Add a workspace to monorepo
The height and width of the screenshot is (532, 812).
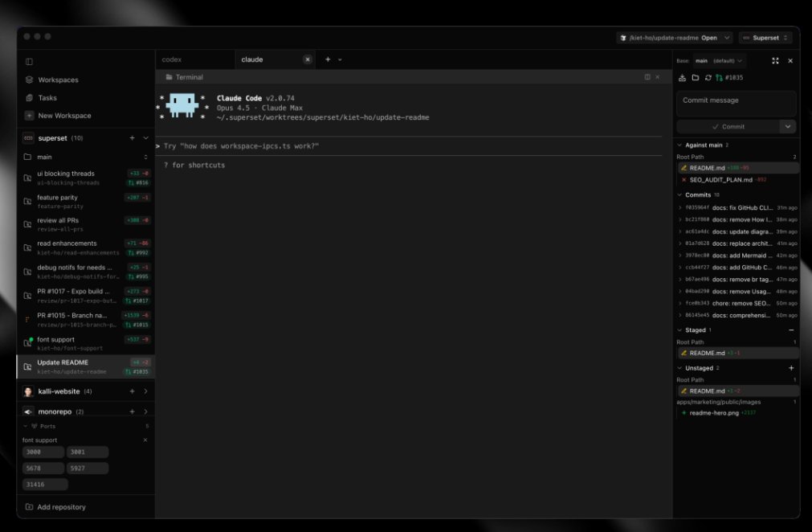click(132, 411)
